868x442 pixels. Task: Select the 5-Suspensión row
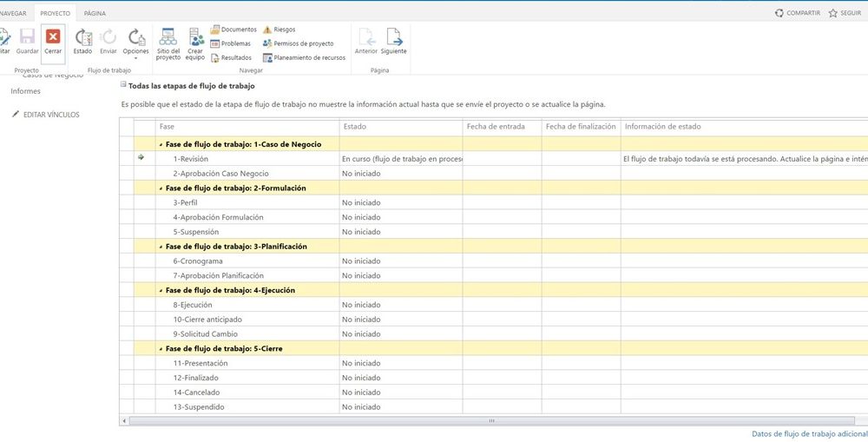click(x=493, y=232)
